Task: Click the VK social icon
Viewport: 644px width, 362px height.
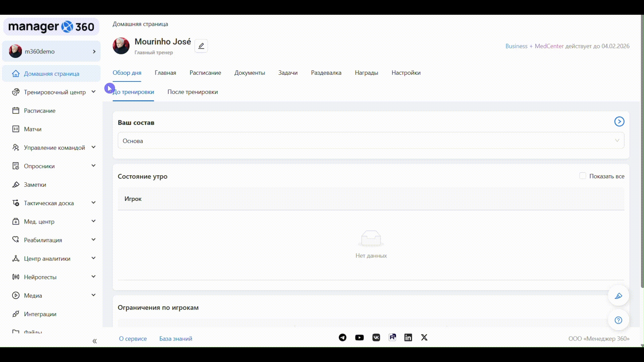Action: point(376,338)
